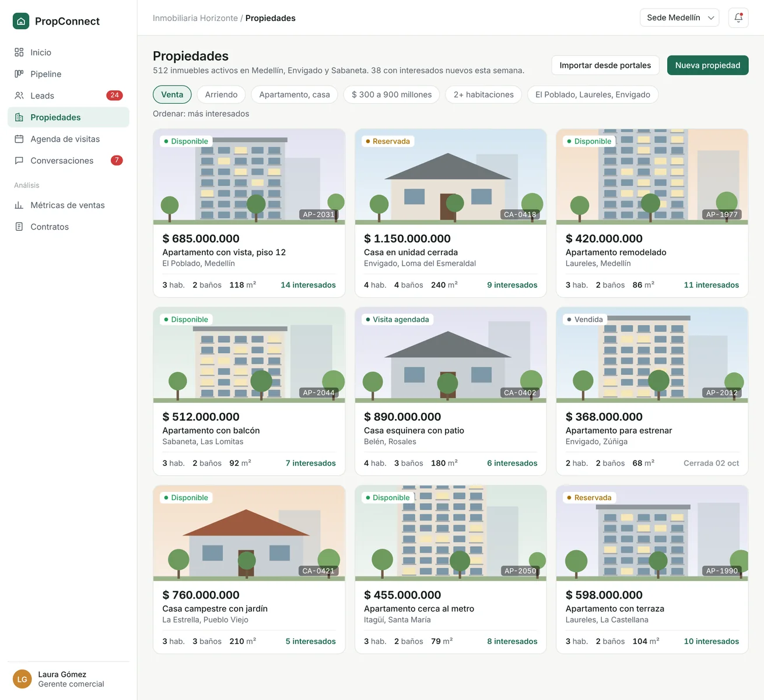
Task: Open Laura Gómez user profile
Action: tap(68, 679)
